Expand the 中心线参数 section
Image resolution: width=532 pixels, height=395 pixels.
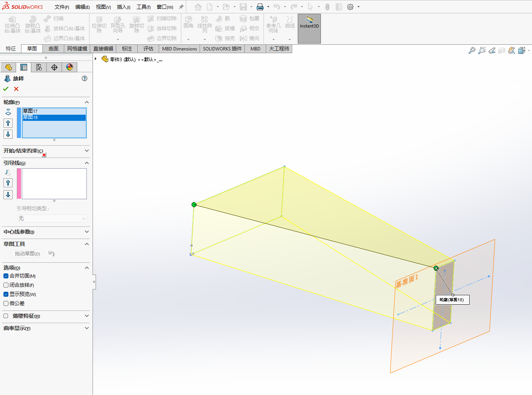(x=86, y=232)
